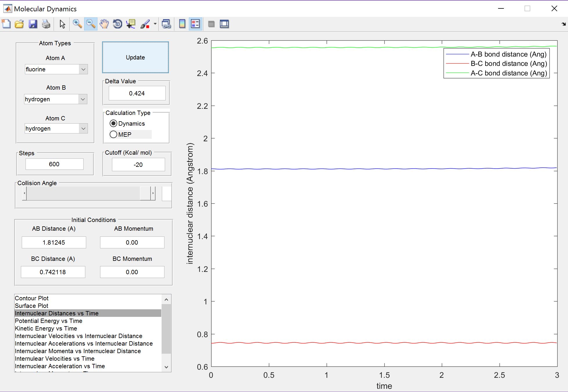Image resolution: width=568 pixels, height=392 pixels.
Task: Choose Potential Energy vs Time entry
Action: pos(48,321)
